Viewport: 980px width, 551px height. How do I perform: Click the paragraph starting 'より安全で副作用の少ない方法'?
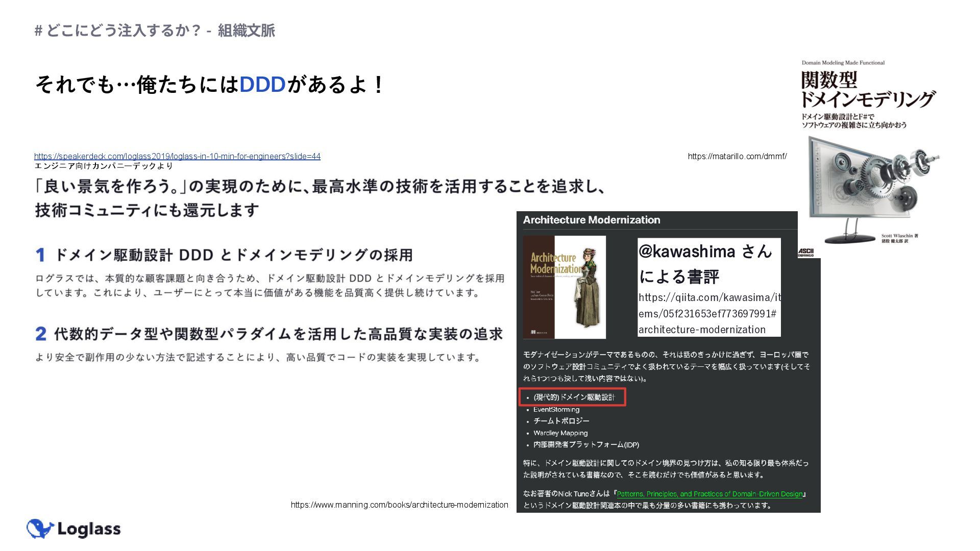258,357
